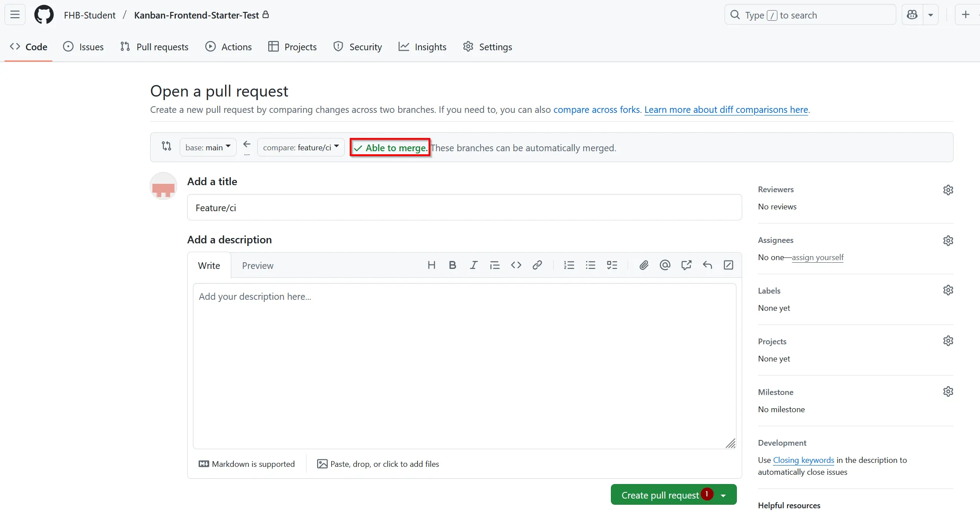Mention a user with the @ icon
Image resolution: width=980 pixels, height=514 pixels.
point(665,265)
